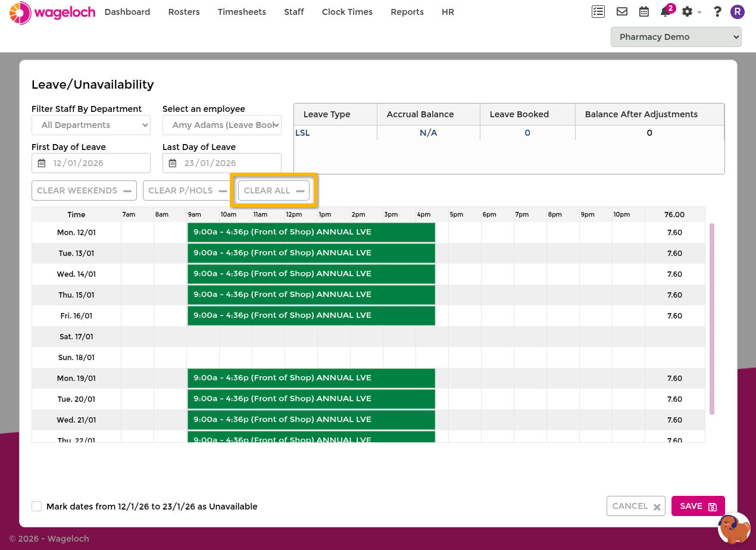Click the 76.00 total hours header
Image resolution: width=756 pixels, height=550 pixels.
(674, 214)
